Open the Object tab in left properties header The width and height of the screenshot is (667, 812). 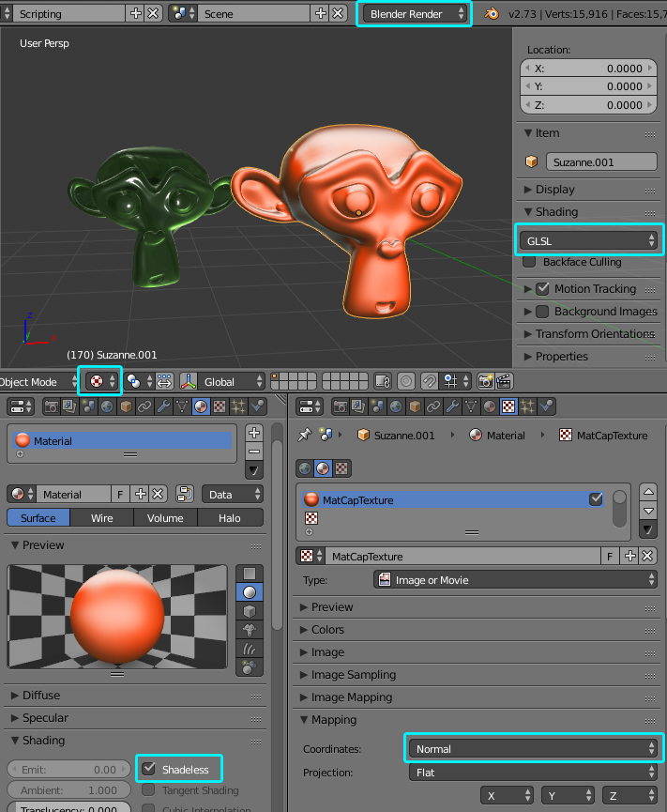[126, 406]
